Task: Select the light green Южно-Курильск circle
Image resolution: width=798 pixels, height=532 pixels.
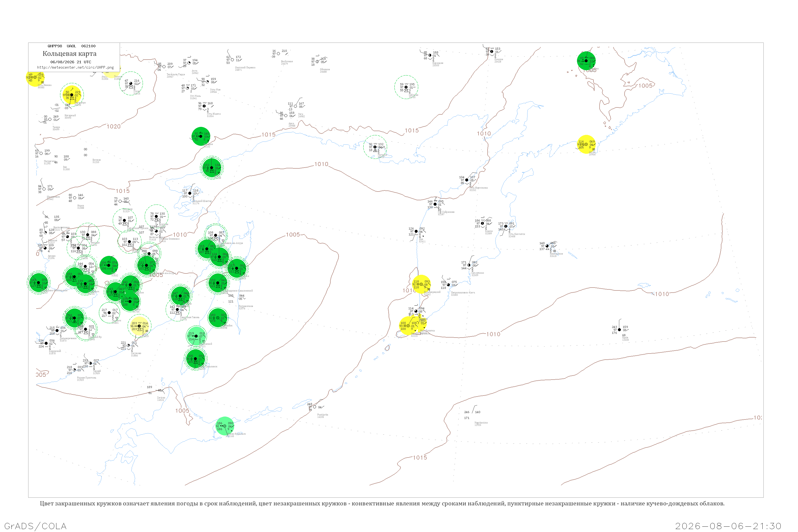Action: tap(225, 426)
